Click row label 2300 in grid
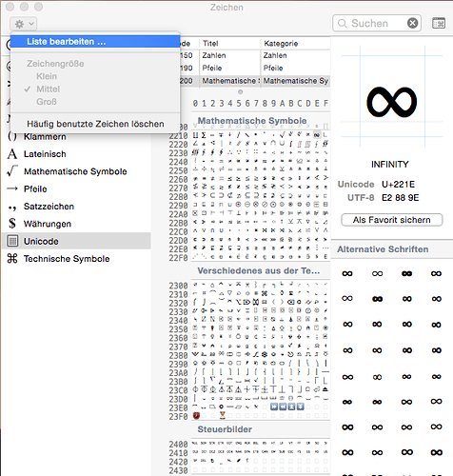The image size is (453, 476). click(x=178, y=286)
